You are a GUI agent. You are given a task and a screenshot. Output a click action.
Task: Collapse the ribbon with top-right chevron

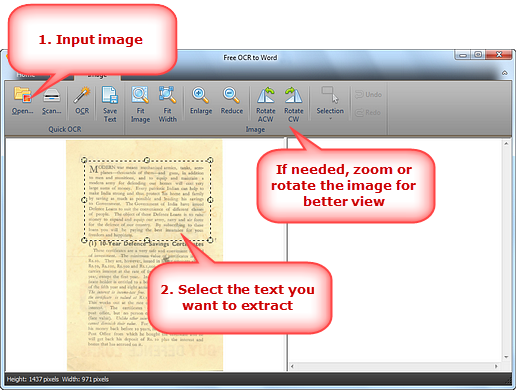coord(505,73)
